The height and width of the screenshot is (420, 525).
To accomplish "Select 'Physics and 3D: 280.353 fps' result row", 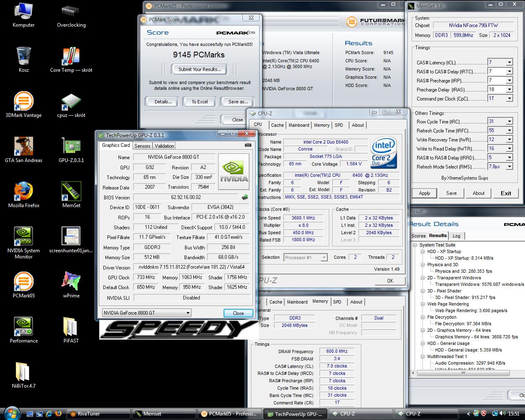I will tap(463, 271).
